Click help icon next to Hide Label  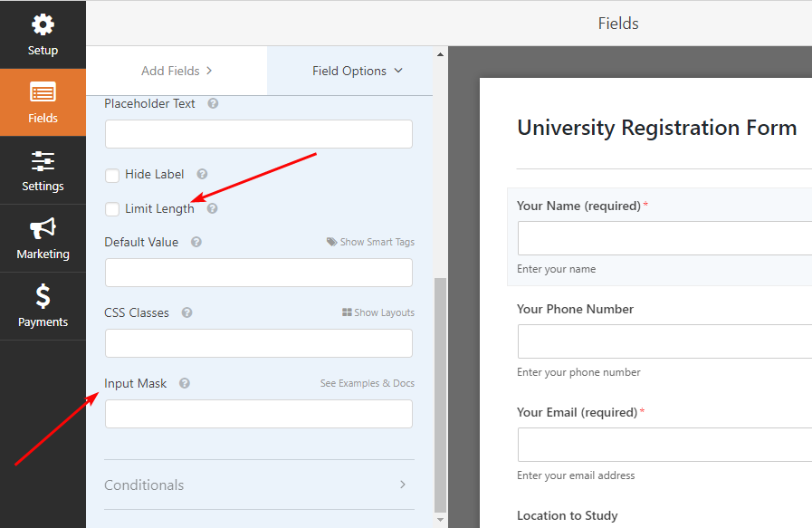pyautogui.click(x=202, y=174)
